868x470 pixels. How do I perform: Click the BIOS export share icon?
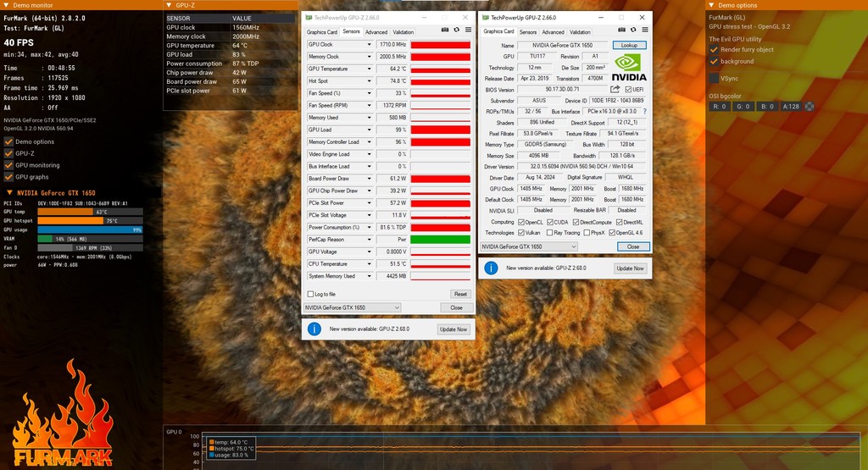pos(615,89)
